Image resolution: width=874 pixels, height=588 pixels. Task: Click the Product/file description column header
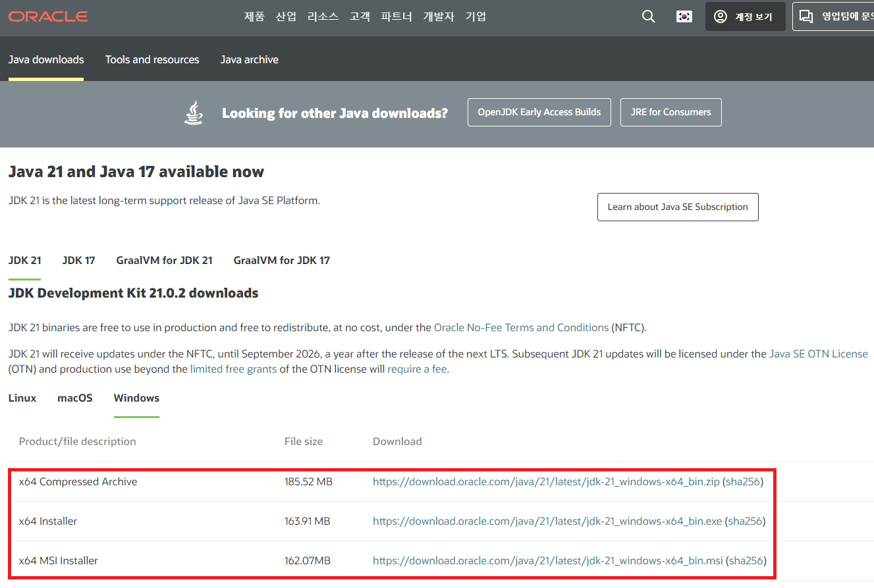[x=78, y=441]
